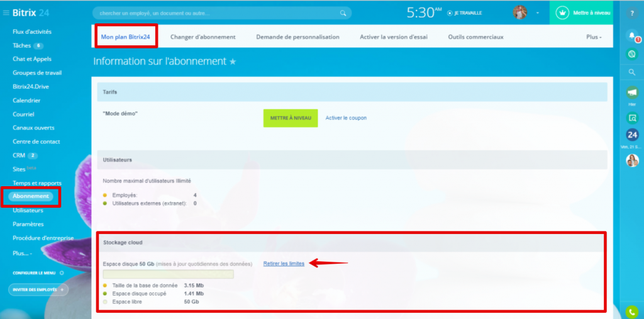Expand Plus... in the left sidebar
The height and width of the screenshot is (319, 644).
(22, 253)
